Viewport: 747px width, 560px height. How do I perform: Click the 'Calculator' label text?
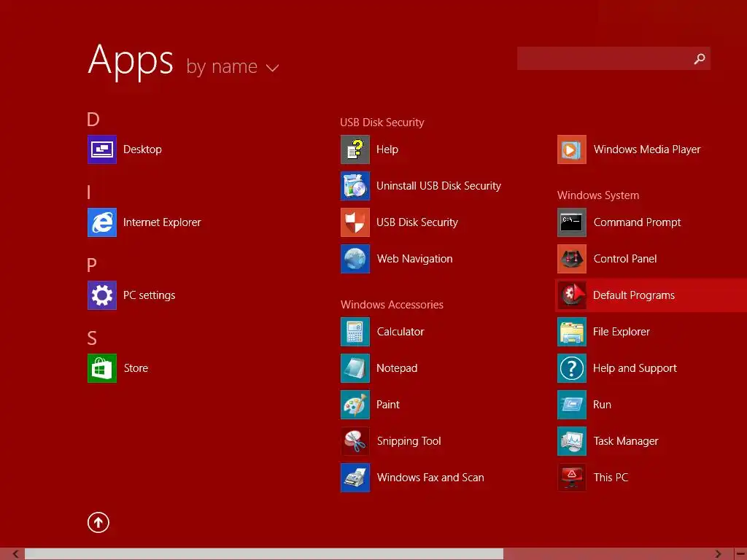point(400,332)
